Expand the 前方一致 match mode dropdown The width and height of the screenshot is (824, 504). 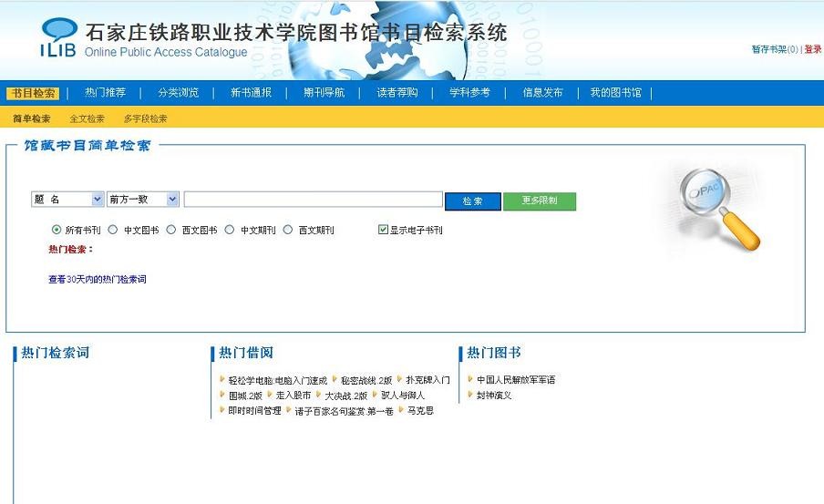[143, 200]
